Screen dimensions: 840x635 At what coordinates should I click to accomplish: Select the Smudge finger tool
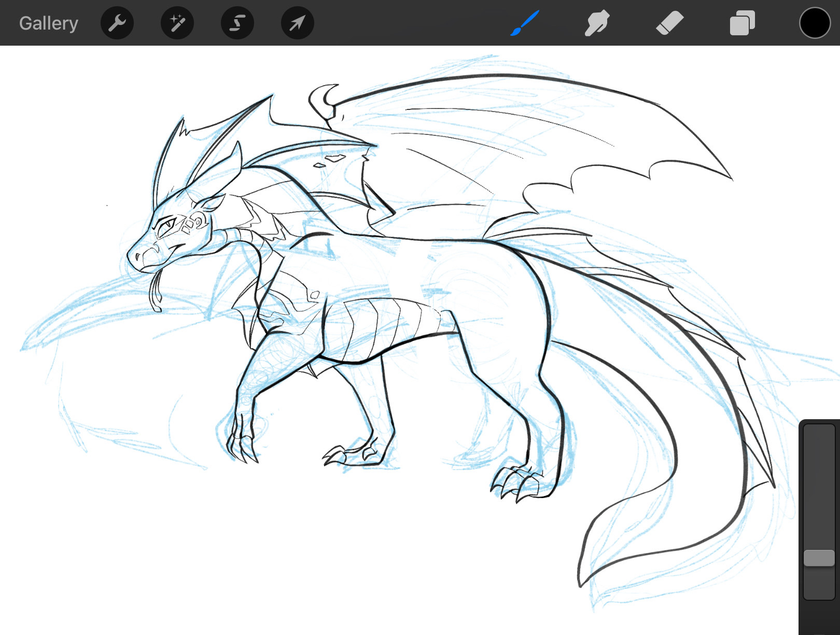pyautogui.click(x=596, y=23)
